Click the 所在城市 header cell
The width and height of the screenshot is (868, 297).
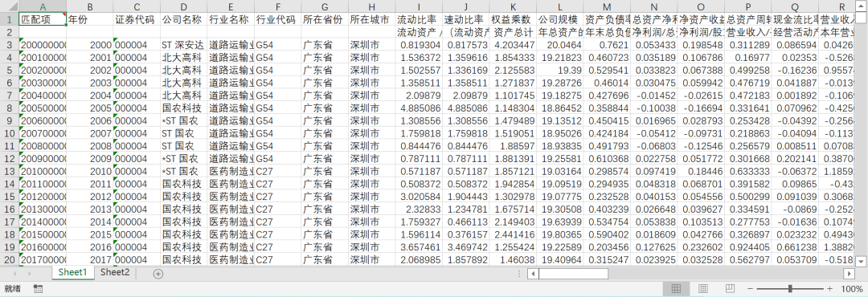pos(371,18)
